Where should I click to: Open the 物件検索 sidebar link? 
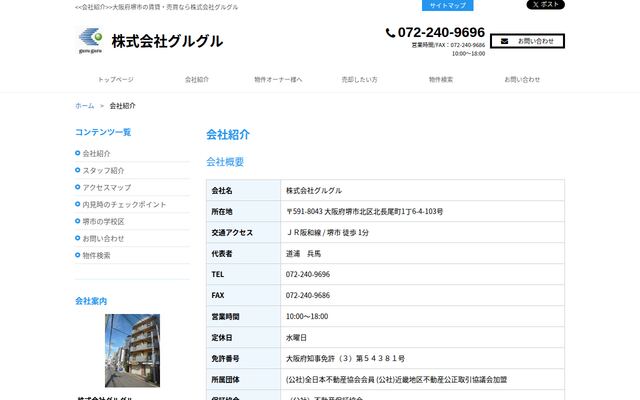click(96, 256)
